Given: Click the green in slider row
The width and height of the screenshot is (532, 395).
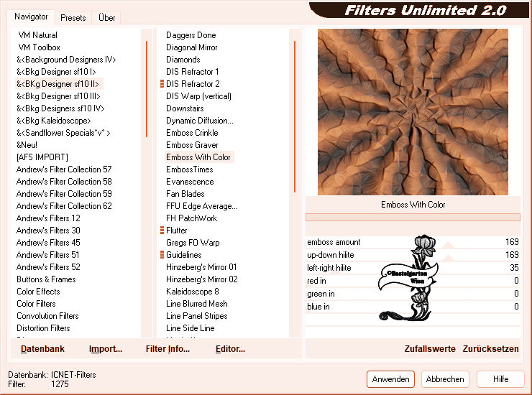Looking at the screenshot, I should click(413, 294).
